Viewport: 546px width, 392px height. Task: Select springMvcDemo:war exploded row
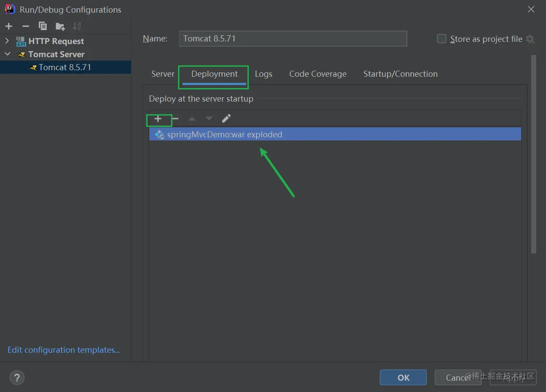pos(335,134)
